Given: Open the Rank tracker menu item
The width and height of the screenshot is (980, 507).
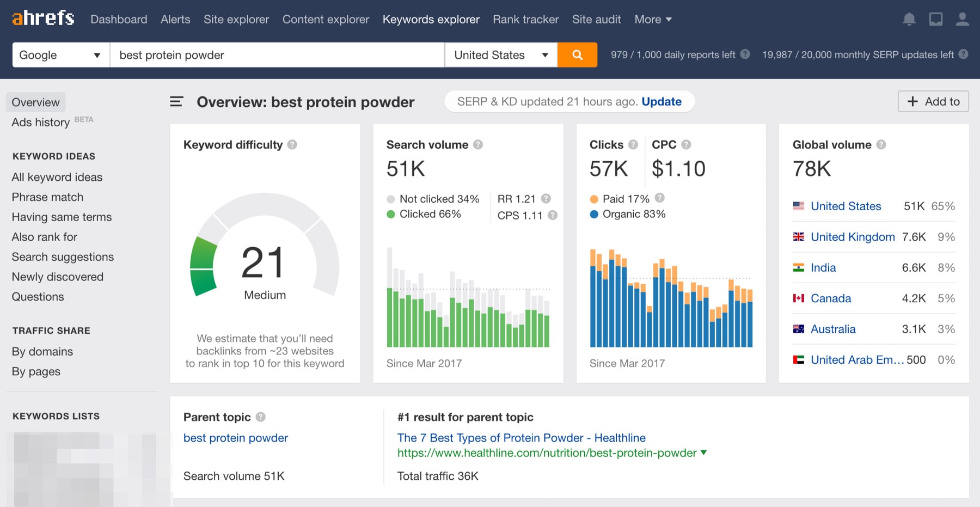Looking at the screenshot, I should tap(525, 19).
